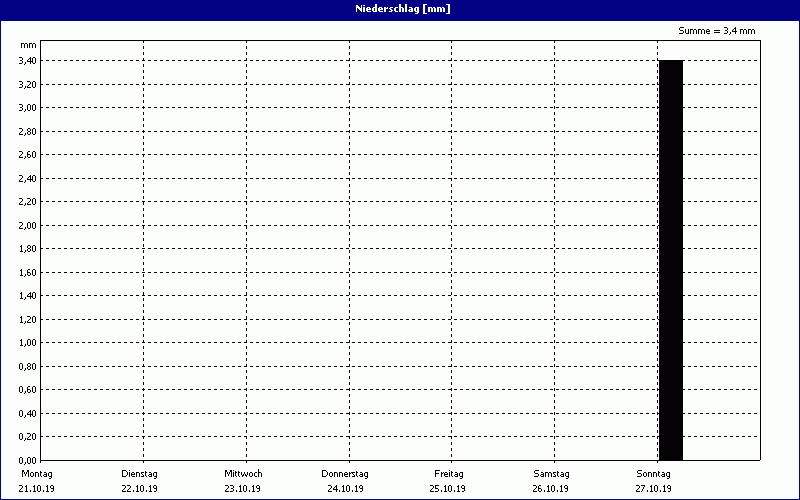Click the black precipitation bar for Sonntag
This screenshot has width=800, height=500.
click(x=671, y=260)
